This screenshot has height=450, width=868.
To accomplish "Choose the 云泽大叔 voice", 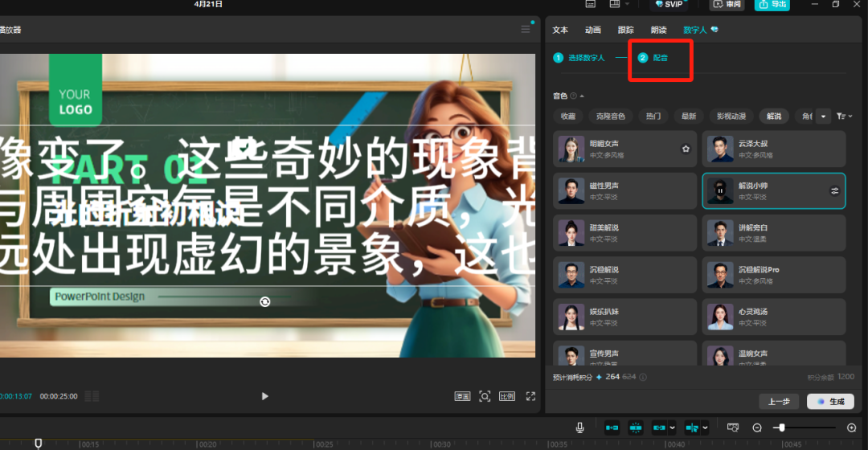I will 774,149.
